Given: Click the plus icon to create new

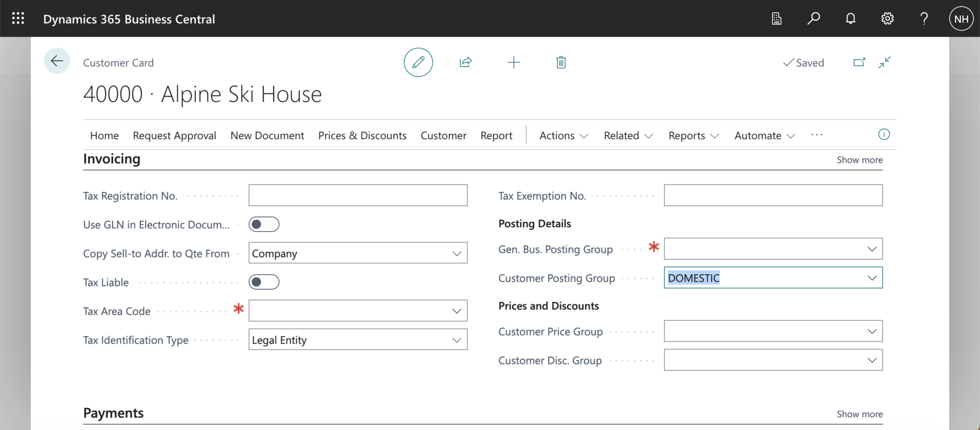Looking at the screenshot, I should [x=513, y=62].
